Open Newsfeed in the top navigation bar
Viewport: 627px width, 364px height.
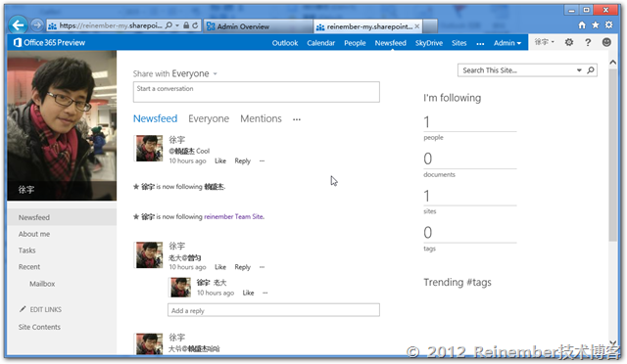point(390,43)
